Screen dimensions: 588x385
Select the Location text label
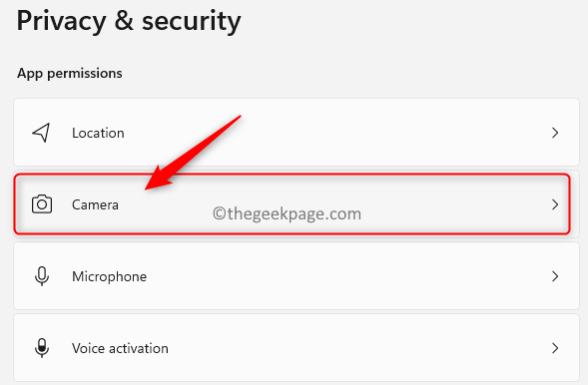coord(98,133)
